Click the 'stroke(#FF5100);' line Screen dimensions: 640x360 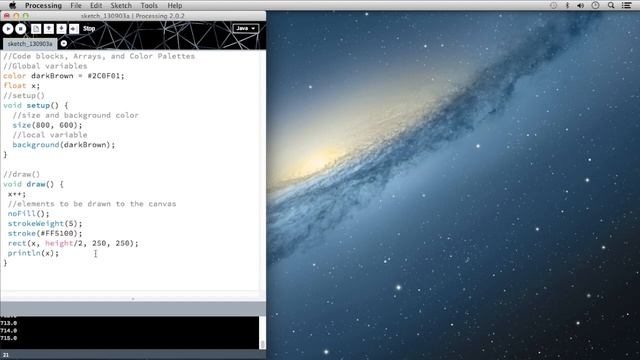(x=45, y=233)
